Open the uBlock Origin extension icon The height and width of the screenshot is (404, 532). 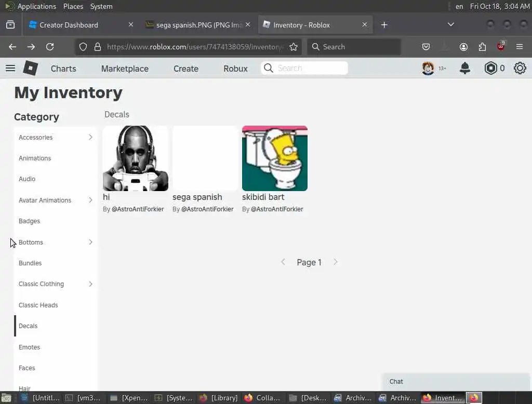(x=501, y=46)
